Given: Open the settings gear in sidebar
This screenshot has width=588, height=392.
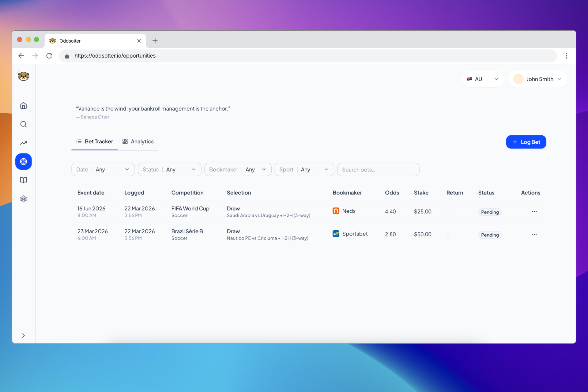Looking at the screenshot, I should pos(23,199).
